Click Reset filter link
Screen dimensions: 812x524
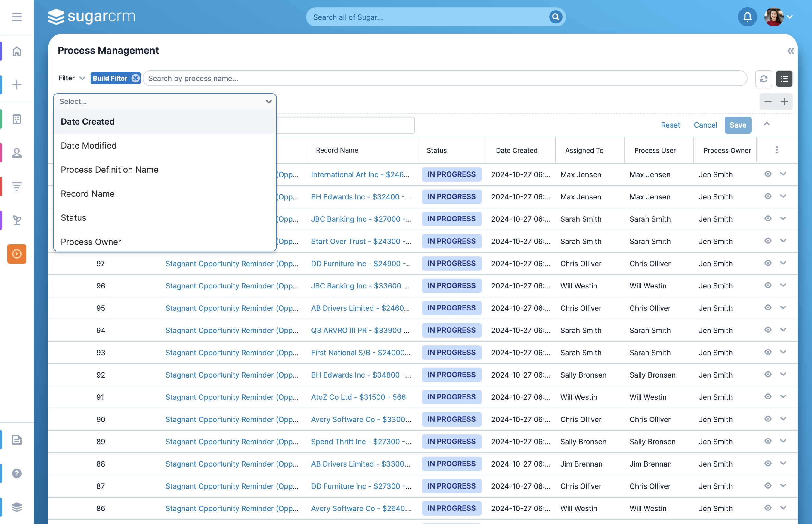[x=670, y=125]
